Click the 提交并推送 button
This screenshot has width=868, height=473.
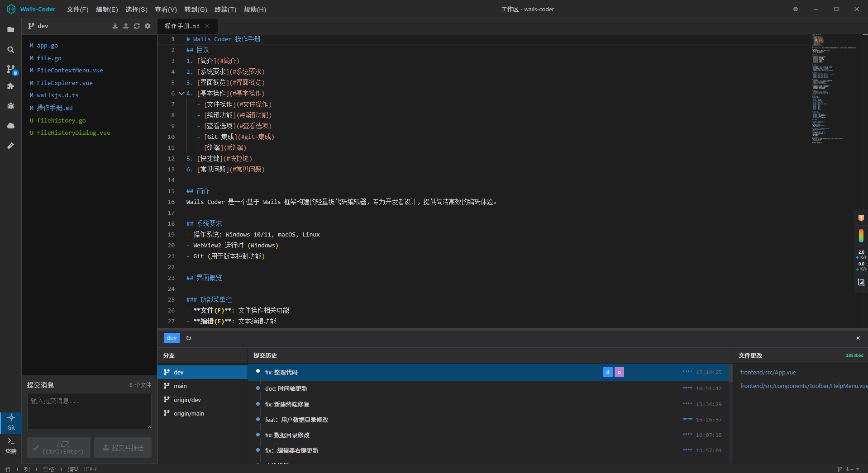(123, 448)
